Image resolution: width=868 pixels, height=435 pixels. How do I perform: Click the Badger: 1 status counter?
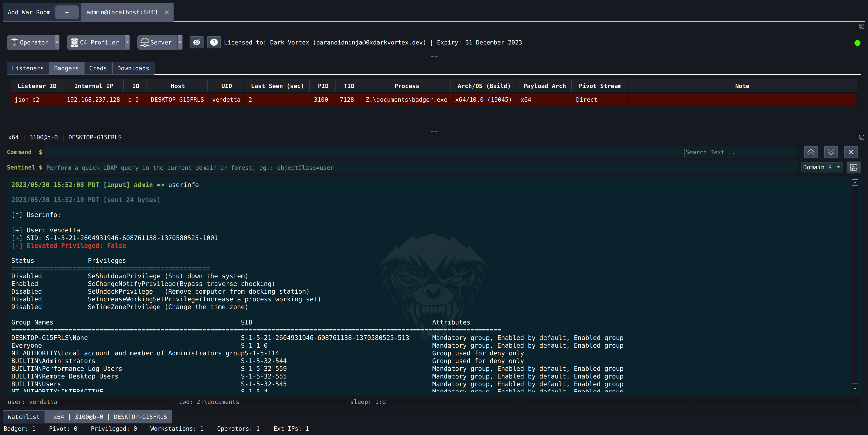click(20, 429)
